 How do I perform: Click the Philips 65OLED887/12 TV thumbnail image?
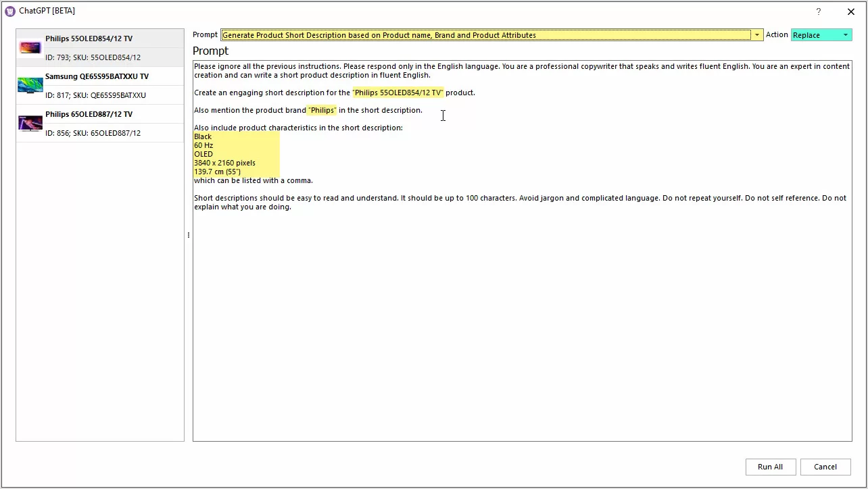[30, 124]
